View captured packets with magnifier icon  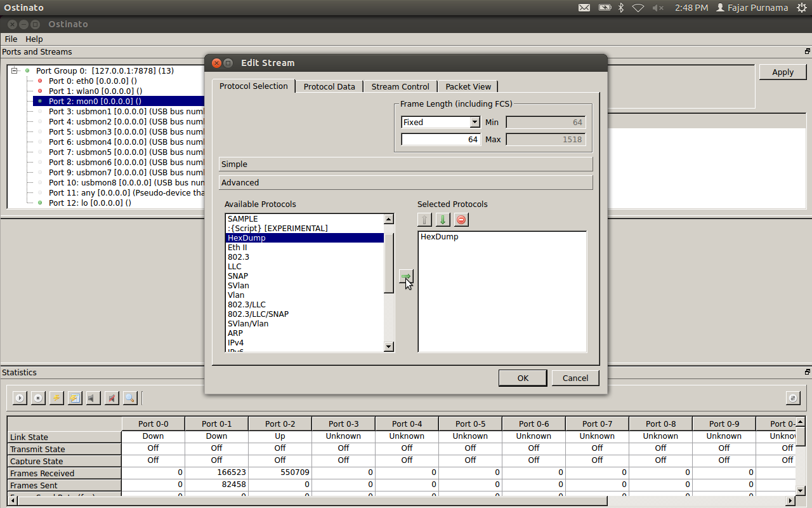tap(130, 398)
